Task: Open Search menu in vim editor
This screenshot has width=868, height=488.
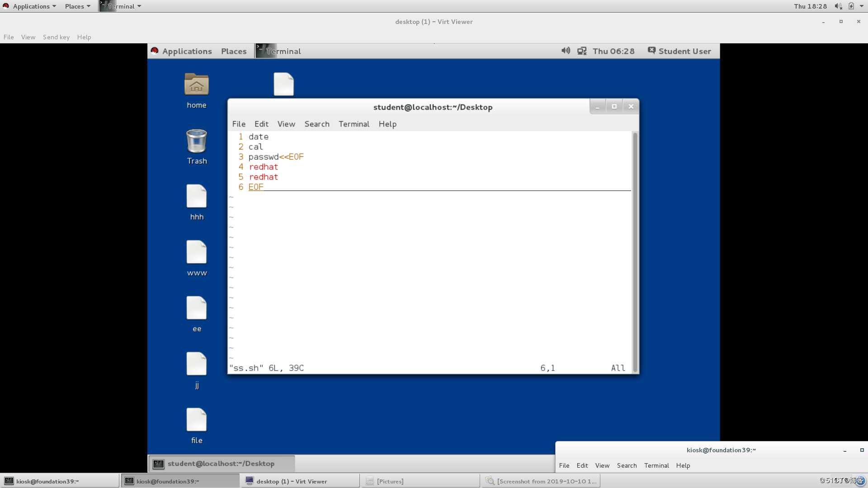Action: [316, 124]
